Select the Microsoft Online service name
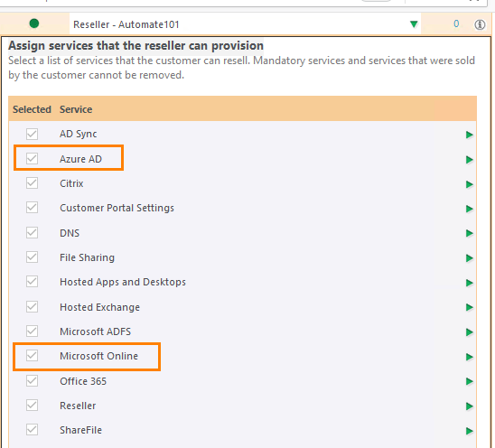This screenshot has width=495, height=448. 98,356
